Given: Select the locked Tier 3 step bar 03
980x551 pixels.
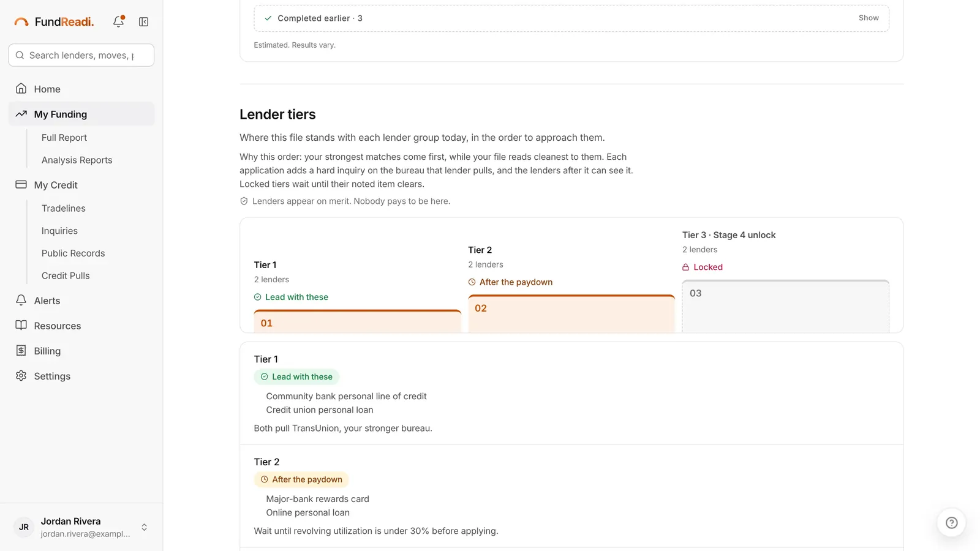Looking at the screenshot, I should [786, 307].
